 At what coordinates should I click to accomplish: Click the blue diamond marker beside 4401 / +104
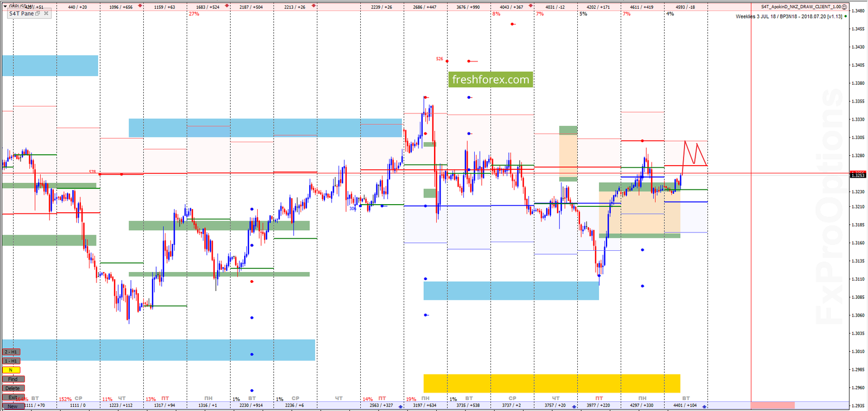pyautogui.click(x=704, y=407)
